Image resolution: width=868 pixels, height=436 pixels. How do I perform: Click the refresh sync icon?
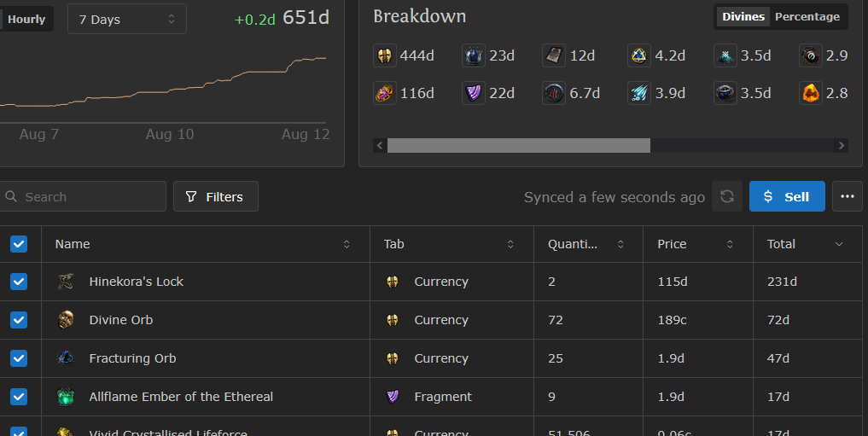(727, 196)
